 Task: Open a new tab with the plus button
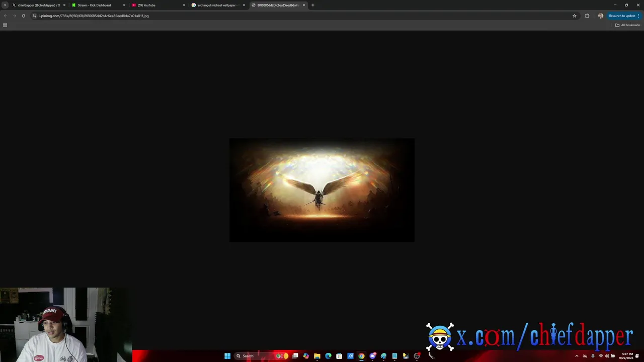(x=313, y=5)
